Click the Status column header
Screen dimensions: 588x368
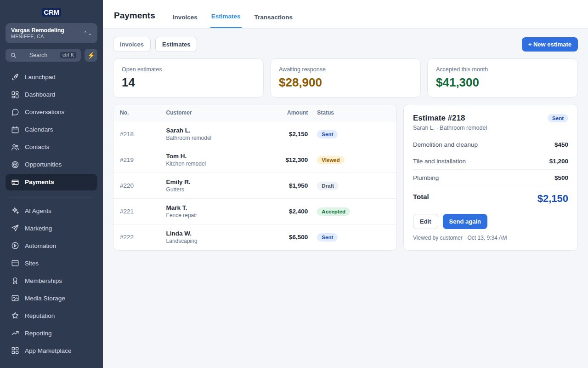[x=325, y=113]
